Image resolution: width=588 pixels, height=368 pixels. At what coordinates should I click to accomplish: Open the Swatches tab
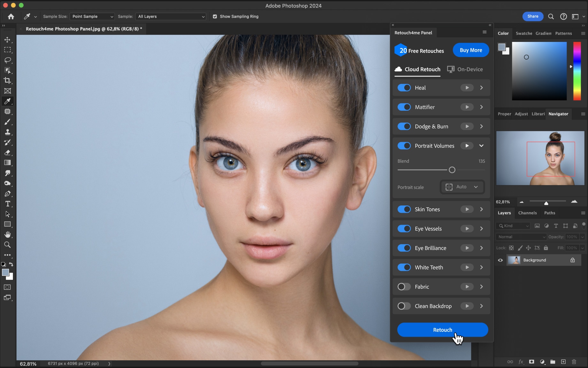pyautogui.click(x=524, y=33)
